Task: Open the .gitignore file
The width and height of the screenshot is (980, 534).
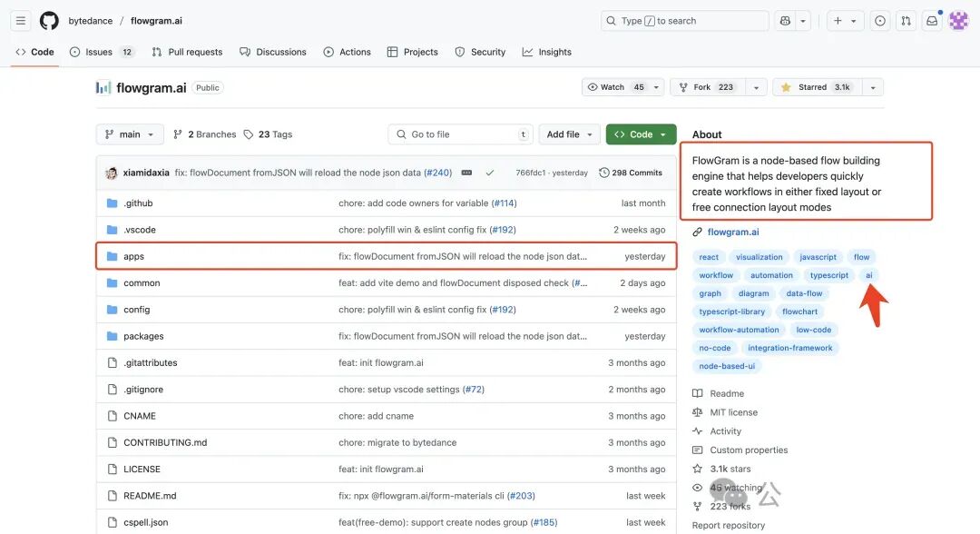Action: pos(143,389)
